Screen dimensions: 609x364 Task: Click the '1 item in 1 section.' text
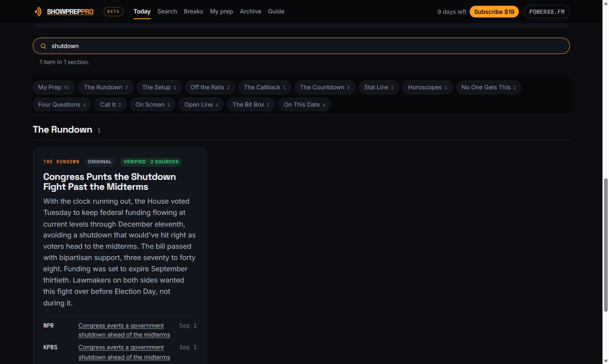(64, 62)
